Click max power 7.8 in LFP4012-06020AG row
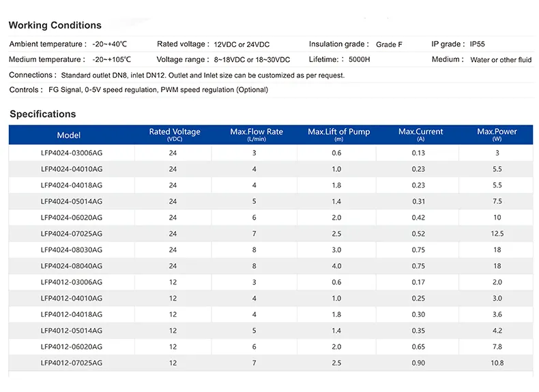This screenshot has height=392, width=539. [497, 346]
